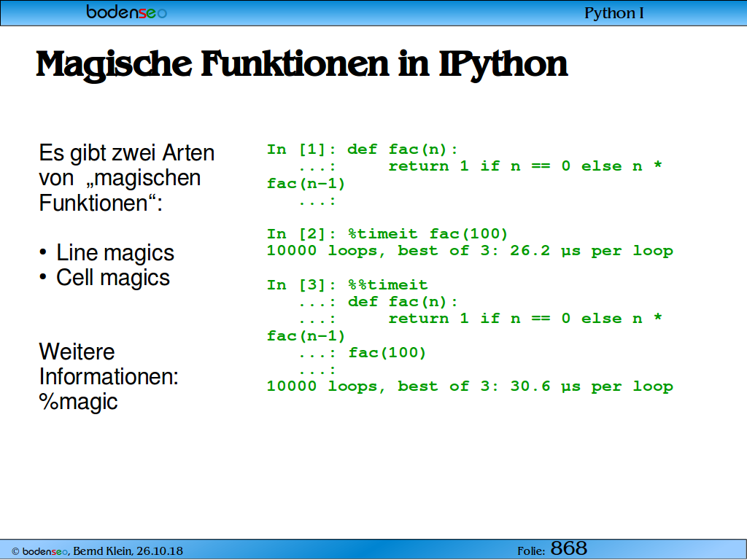The image size is (747, 560).
Task: Click the 'Python I' header label
Action: (614, 13)
